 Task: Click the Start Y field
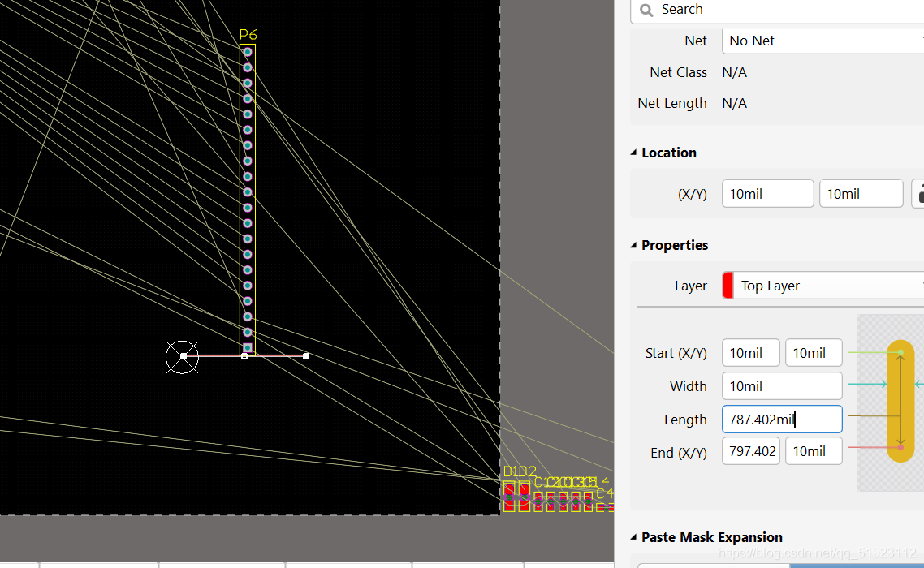(814, 353)
